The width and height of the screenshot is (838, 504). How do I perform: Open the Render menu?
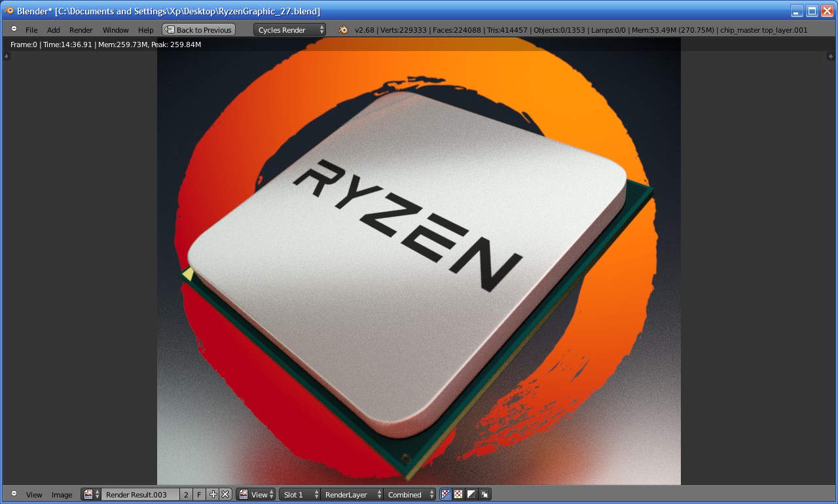coord(81,30)
